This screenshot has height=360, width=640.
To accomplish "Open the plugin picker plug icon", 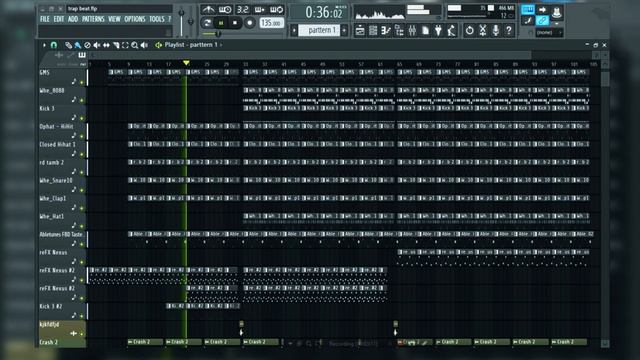I will point(438,31).
